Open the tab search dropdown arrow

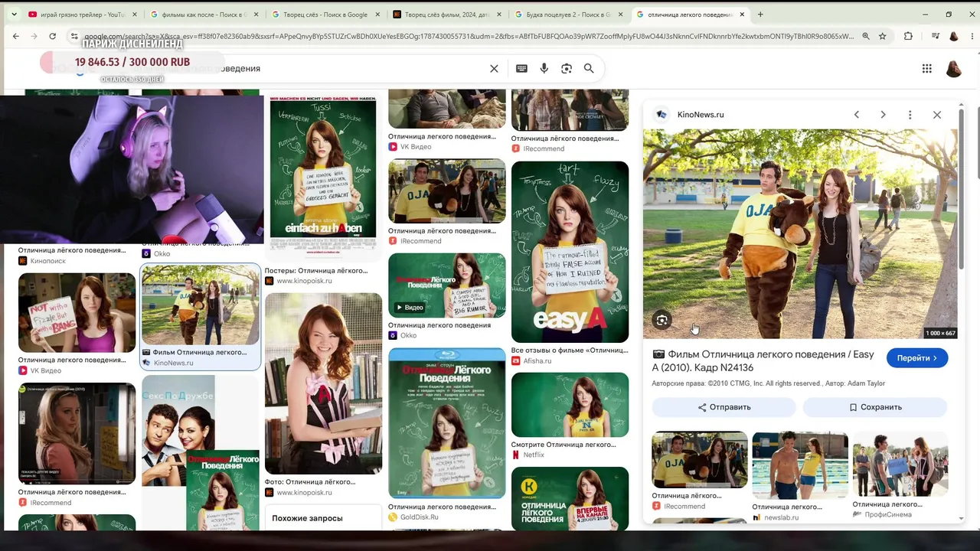[x=14, y=15]
